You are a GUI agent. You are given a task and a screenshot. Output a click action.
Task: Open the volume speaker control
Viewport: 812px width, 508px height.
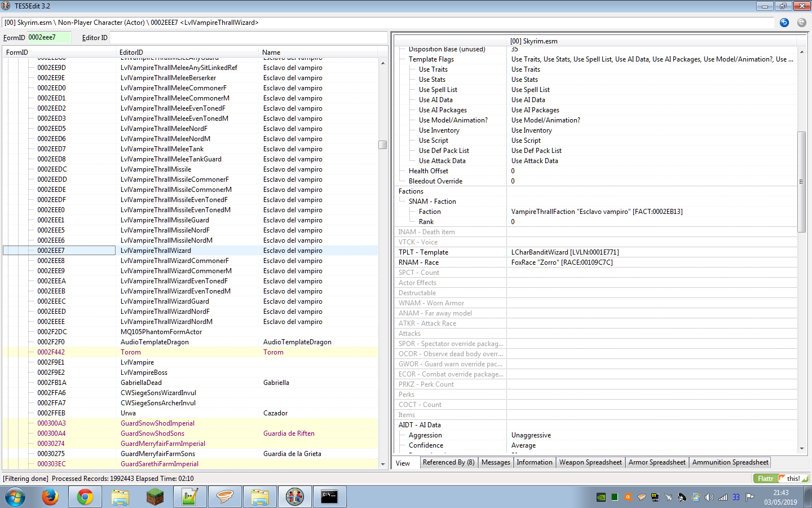[709, 497]
